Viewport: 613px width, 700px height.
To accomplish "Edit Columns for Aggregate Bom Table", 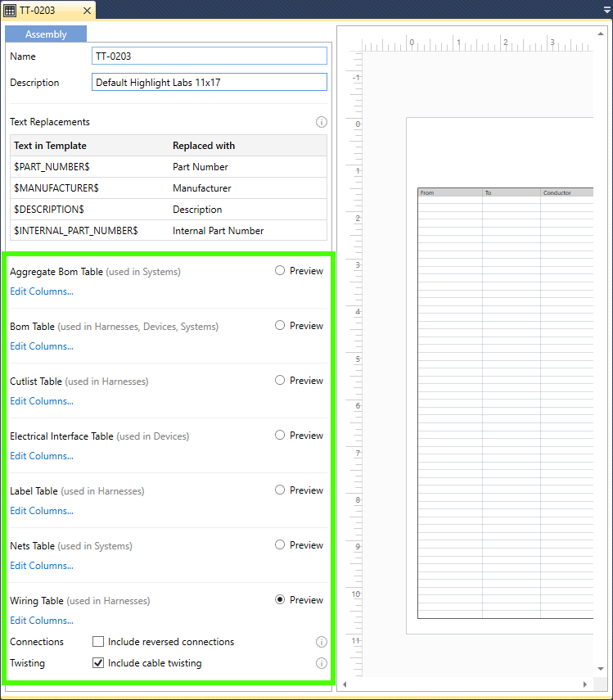I will [x=42, y=291].
